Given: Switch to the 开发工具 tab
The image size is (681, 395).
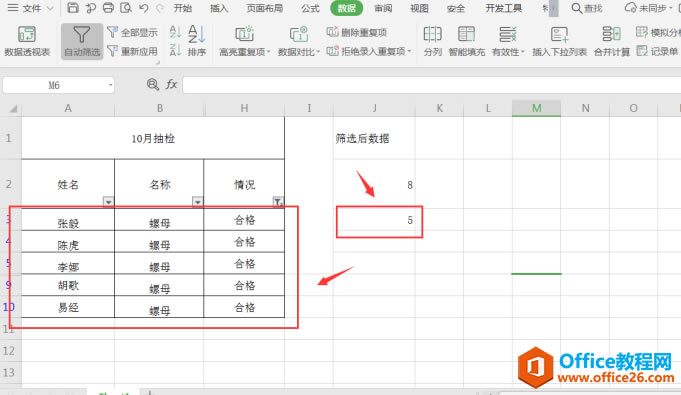Looking at the screenshot, I should pyautogui.click(x=503, y=8).
